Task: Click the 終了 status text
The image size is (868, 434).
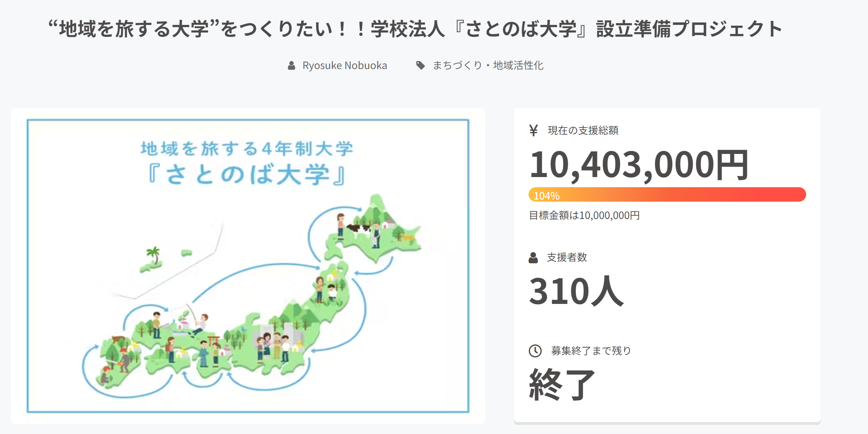Action: coord(562,384)
